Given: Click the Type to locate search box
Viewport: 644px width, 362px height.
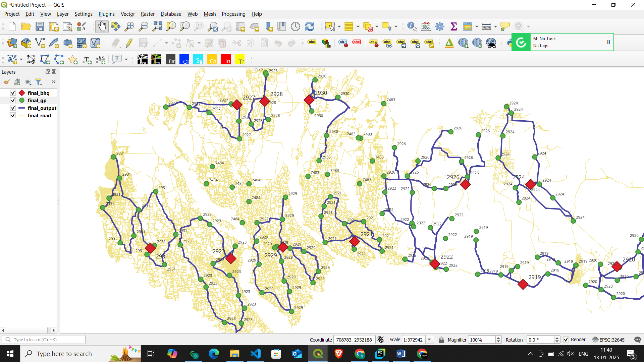Looking at the screenshot, I should click(x=44, y=340).
